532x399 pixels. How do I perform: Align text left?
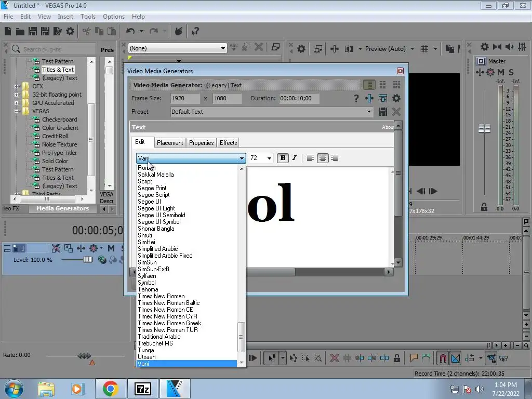pyautogui.click(x=310, y=158)
